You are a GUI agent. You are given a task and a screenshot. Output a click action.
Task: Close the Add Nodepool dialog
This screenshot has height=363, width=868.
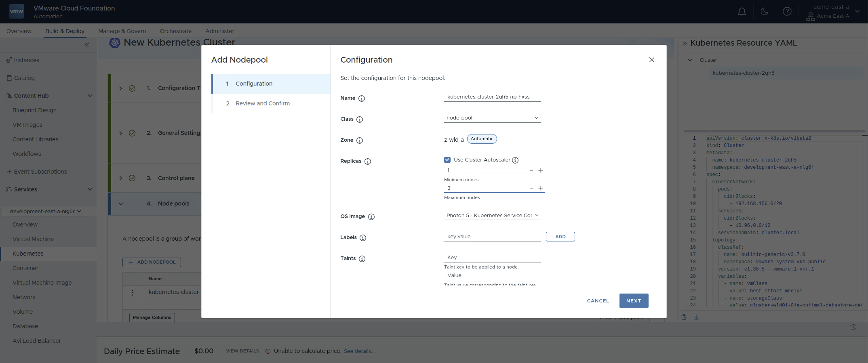pyautogui.click(x=652, y=60)
